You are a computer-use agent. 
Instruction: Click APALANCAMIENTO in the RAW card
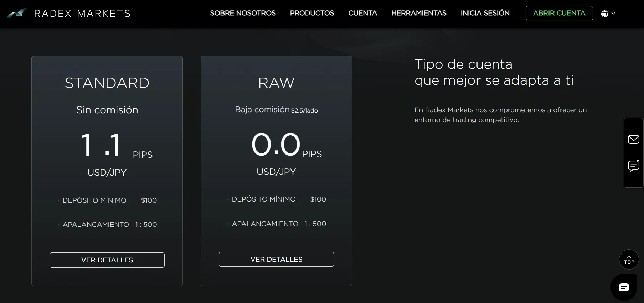click(x=265, y=224)
